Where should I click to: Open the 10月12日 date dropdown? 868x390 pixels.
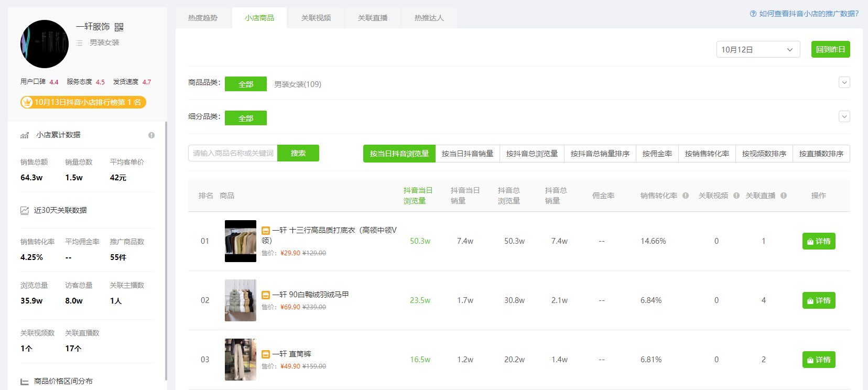click(758, 49)
